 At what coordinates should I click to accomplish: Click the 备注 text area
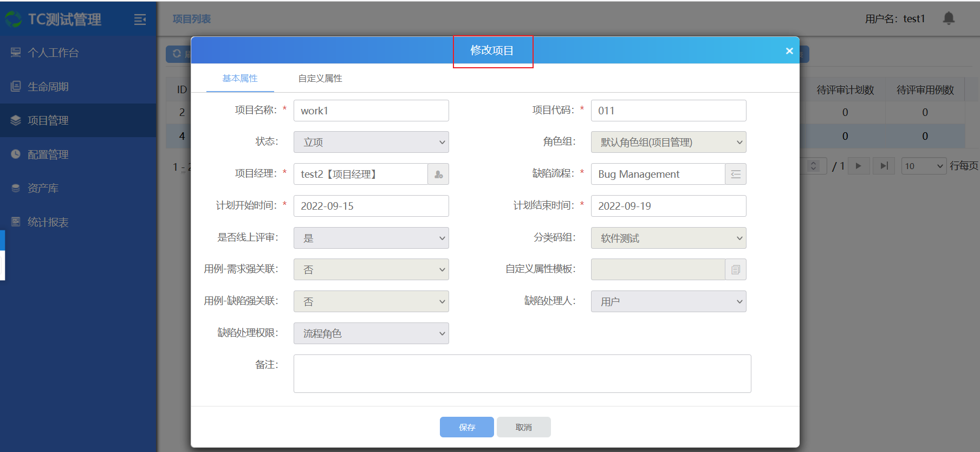coord(522,373)
